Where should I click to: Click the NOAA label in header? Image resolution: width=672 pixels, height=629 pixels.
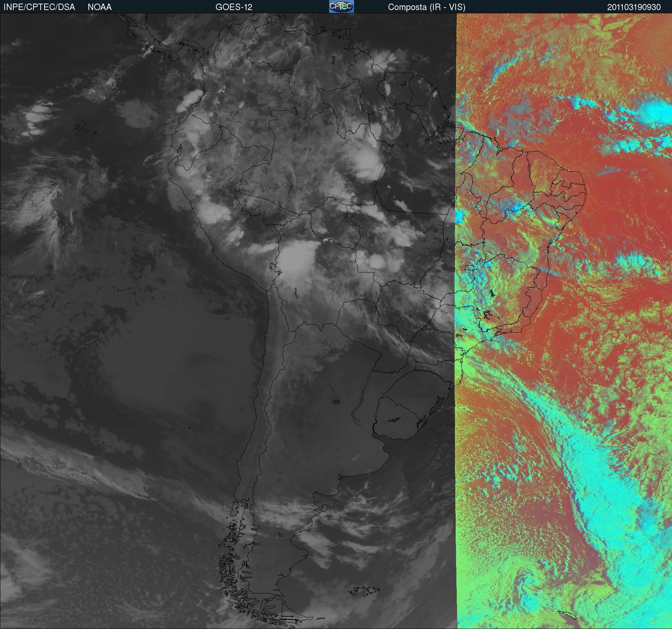tap(100, 7)
